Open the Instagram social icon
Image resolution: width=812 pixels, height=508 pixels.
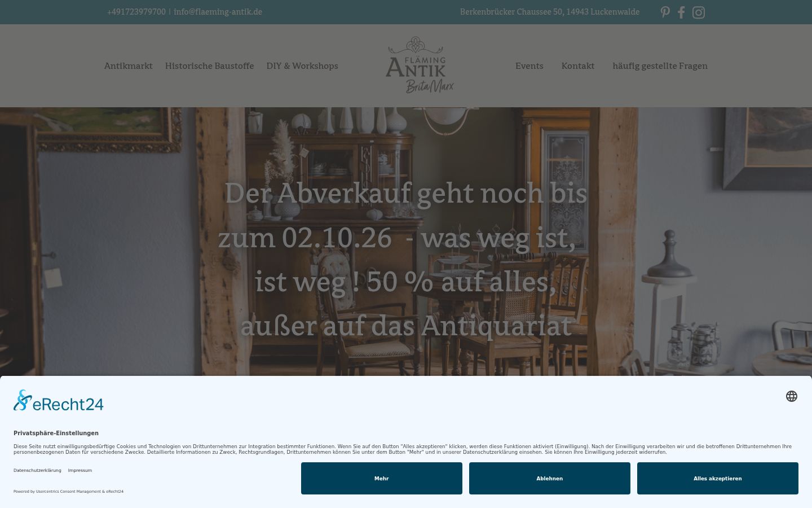(x=699, y=12)
